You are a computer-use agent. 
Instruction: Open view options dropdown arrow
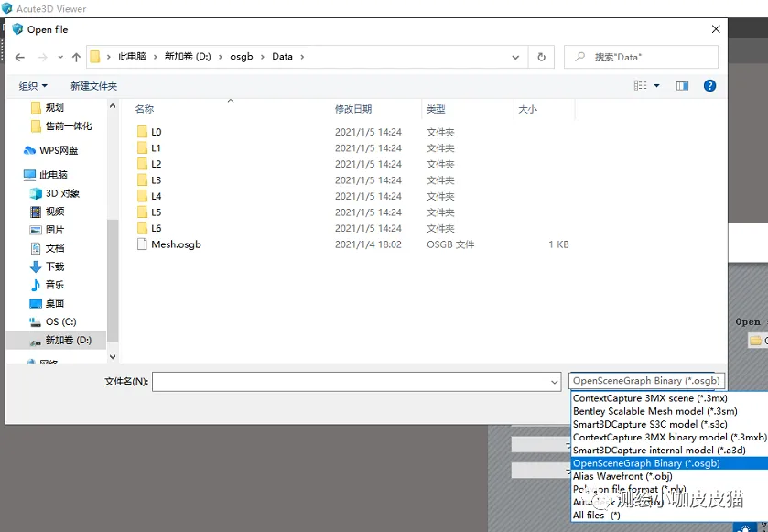657,86
